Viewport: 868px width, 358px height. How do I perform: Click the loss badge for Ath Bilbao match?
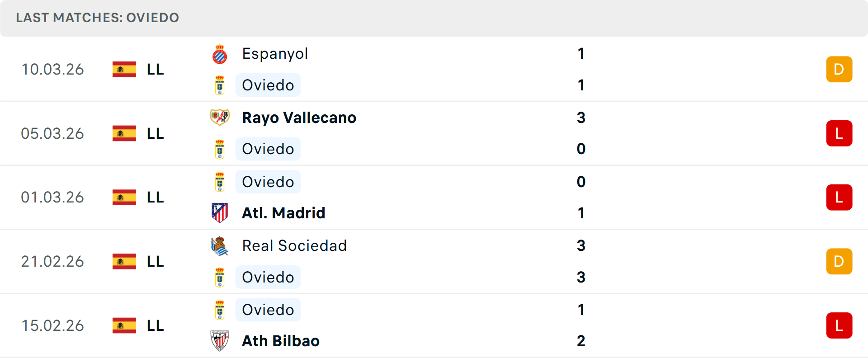tap(839, 325)
